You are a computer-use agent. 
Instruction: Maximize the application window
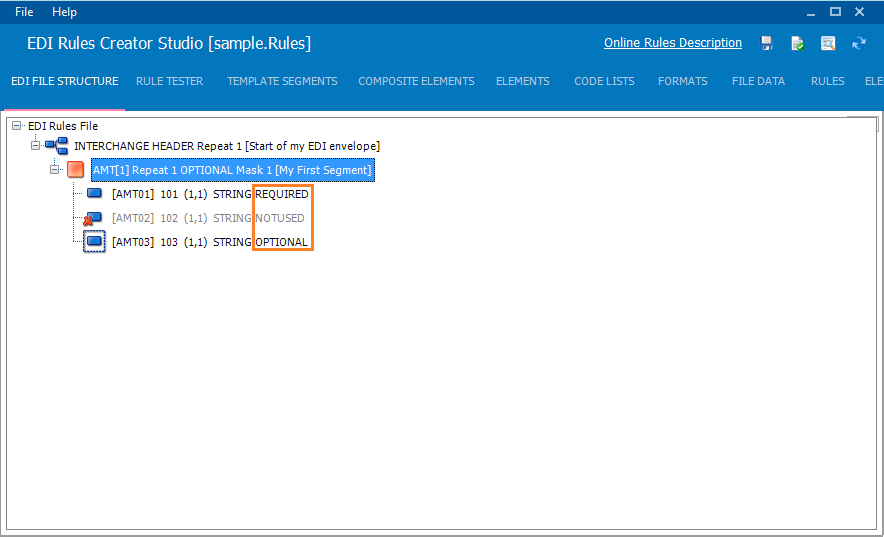click(x=835, y=12)
